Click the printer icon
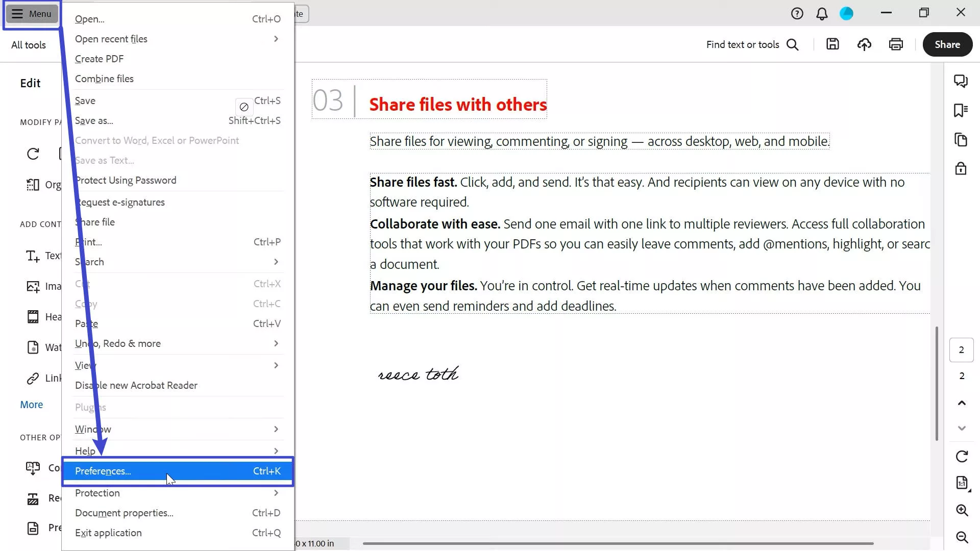 pyautogui.click(x=896, y=44)
